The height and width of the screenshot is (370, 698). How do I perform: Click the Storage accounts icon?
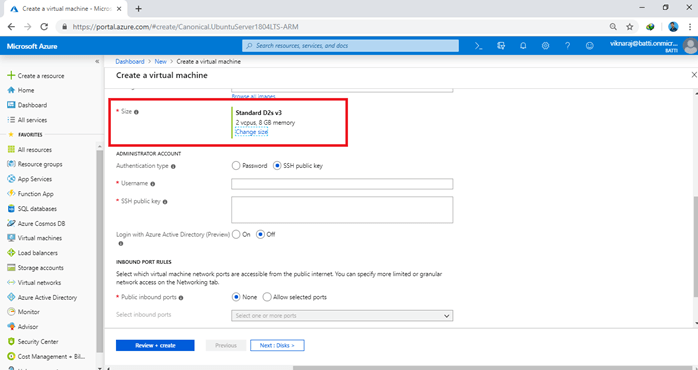(11, 268)
